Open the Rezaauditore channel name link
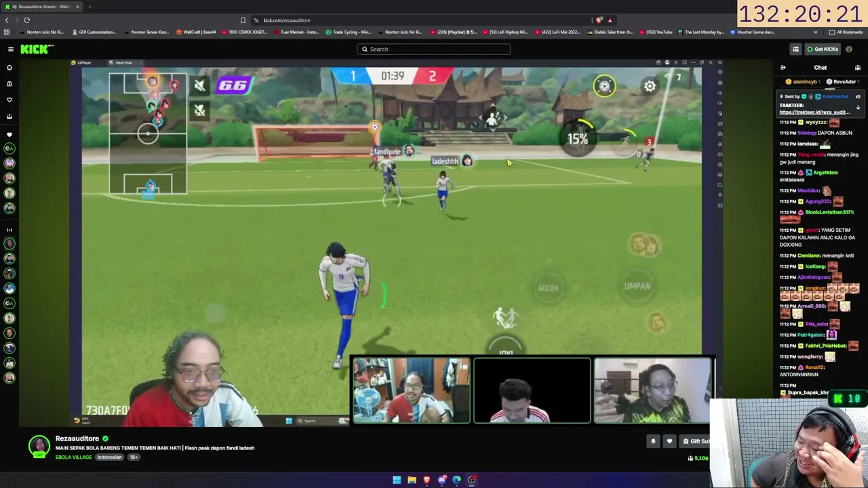 tap(77, 439)
